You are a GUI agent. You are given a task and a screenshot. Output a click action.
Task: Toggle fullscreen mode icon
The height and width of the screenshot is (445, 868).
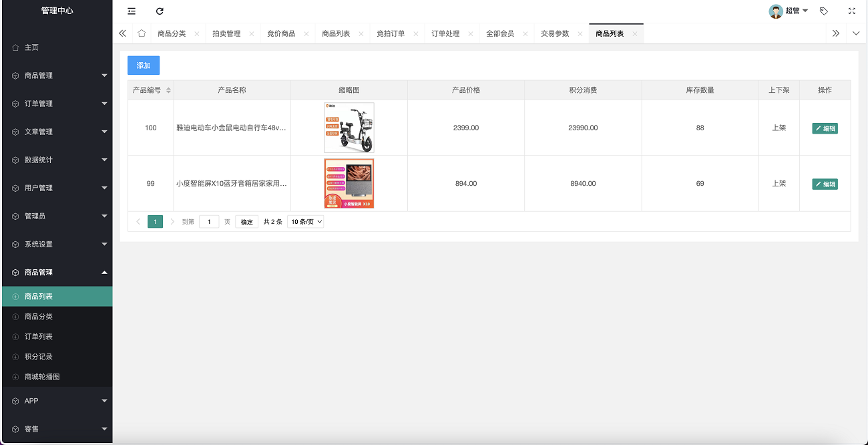[851, 11]
